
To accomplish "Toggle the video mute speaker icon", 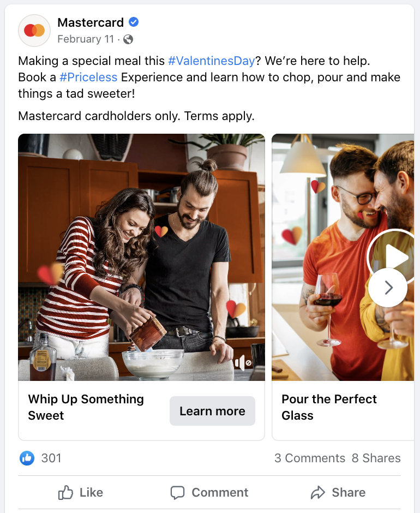I will click(x=243, y=362).
